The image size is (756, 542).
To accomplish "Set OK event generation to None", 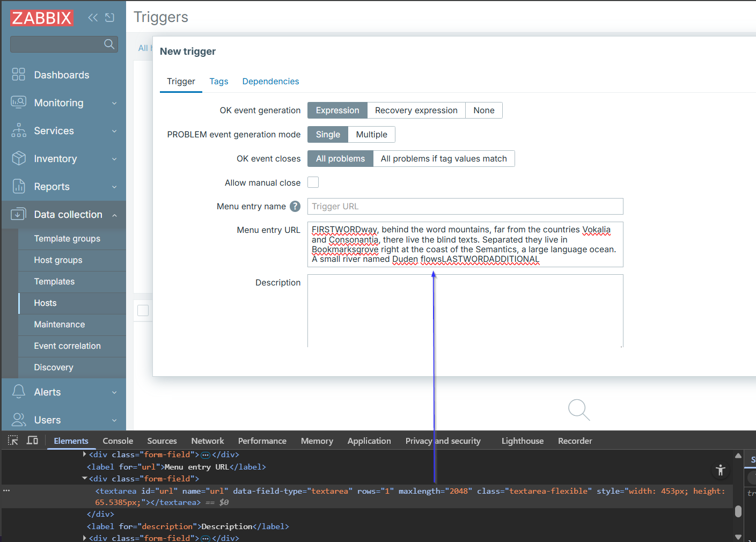I will point(483,111).
